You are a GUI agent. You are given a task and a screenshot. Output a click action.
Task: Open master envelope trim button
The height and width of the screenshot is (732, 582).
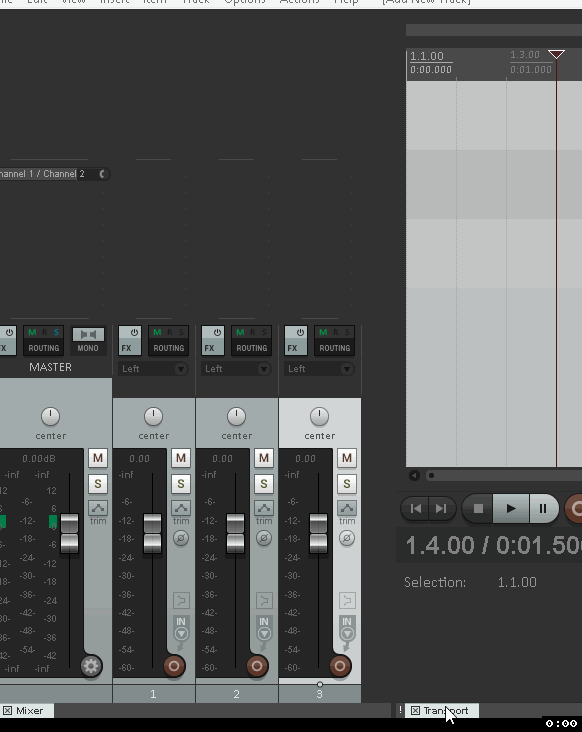[x=98, y=508]
